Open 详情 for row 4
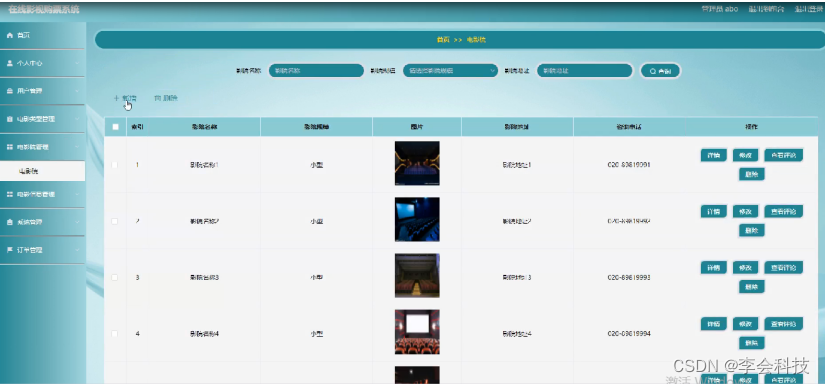This screenshot has width=825, height=384. (x=713, y=324)
